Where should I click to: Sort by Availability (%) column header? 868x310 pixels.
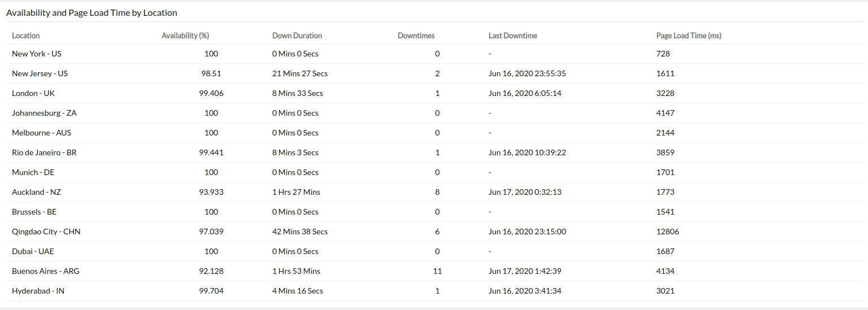point(185,36)
